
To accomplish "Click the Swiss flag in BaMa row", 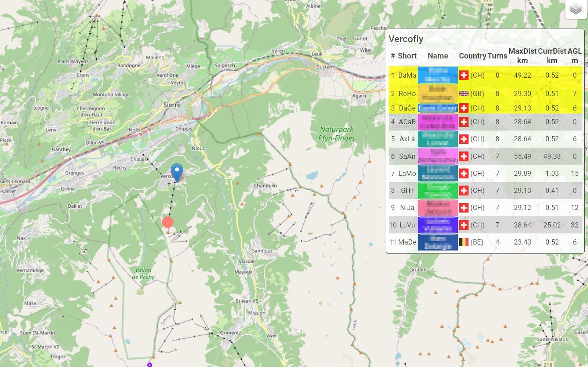I will (463, 76).
